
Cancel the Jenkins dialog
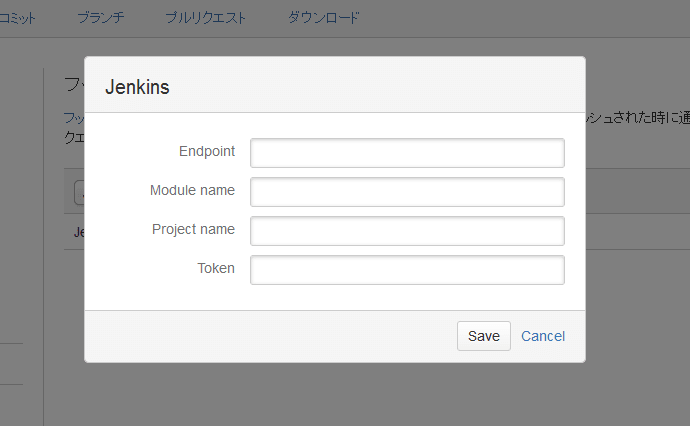[x=543, y=336]
